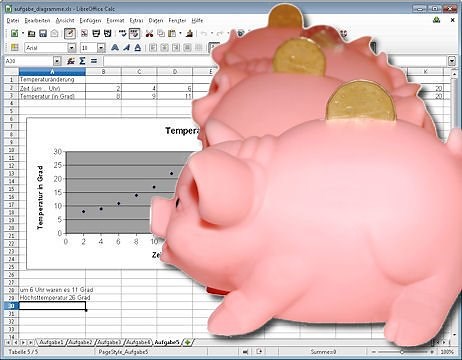Toggle Justified alignment

(187, 48)
